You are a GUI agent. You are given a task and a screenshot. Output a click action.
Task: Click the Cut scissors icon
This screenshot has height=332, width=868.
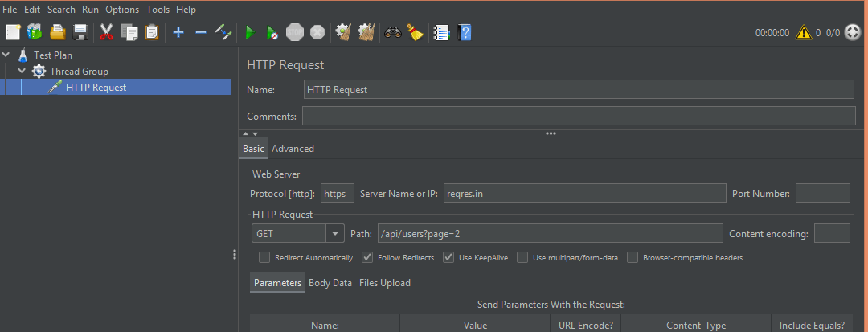[106, 33]
